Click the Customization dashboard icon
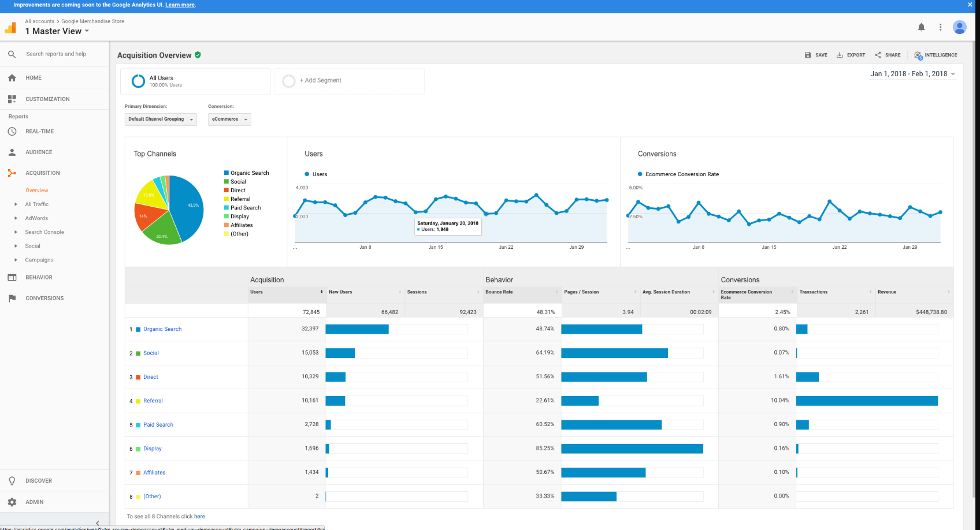The image size is (980, 530). [12, 99]
